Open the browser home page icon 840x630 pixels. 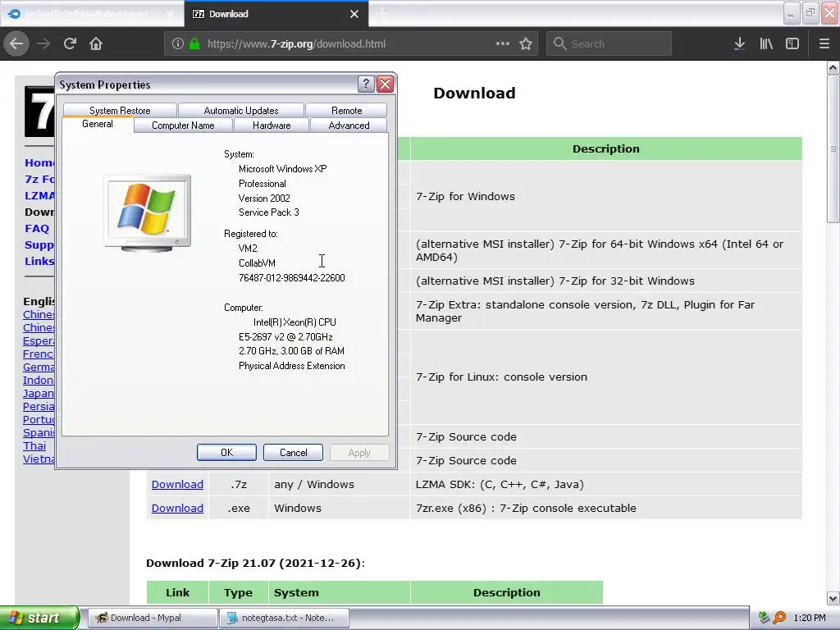[x=96, y=43]
